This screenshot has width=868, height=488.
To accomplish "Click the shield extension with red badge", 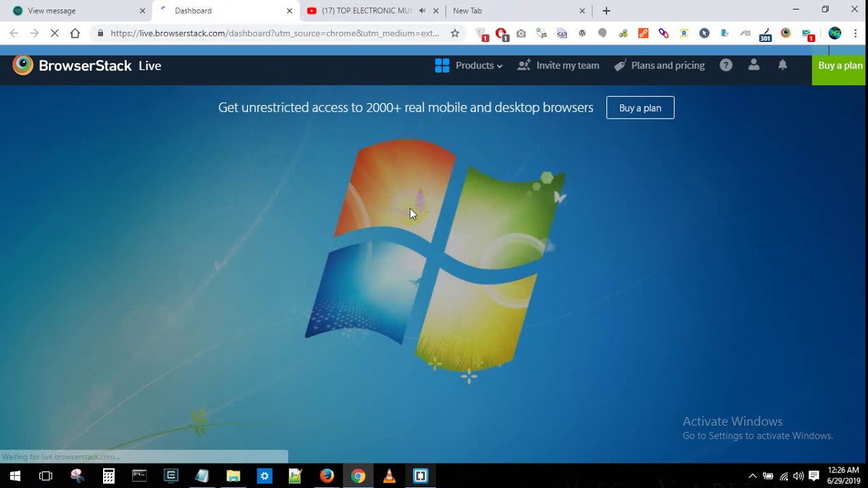I will (481, 34).
